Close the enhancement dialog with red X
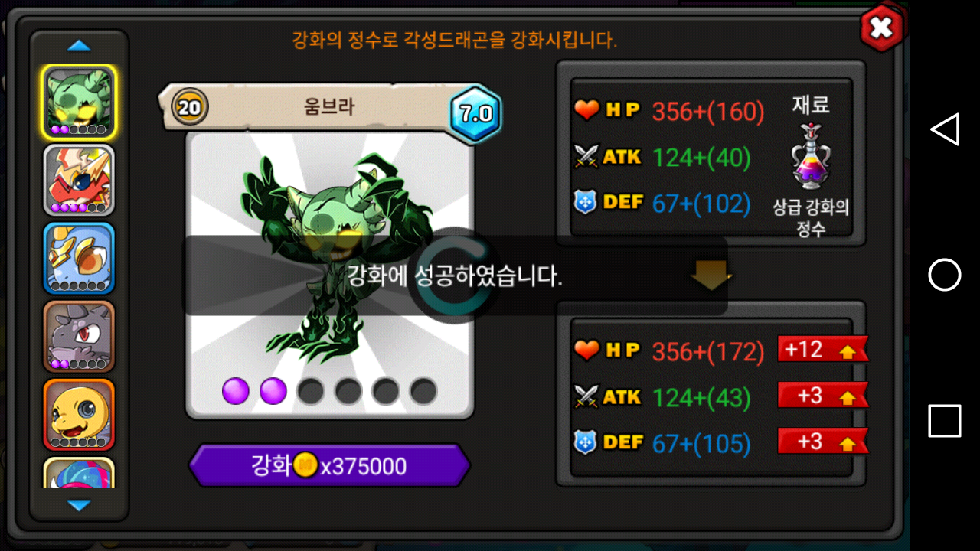Viewport: 980px width, 551px height. pos(881,28)
